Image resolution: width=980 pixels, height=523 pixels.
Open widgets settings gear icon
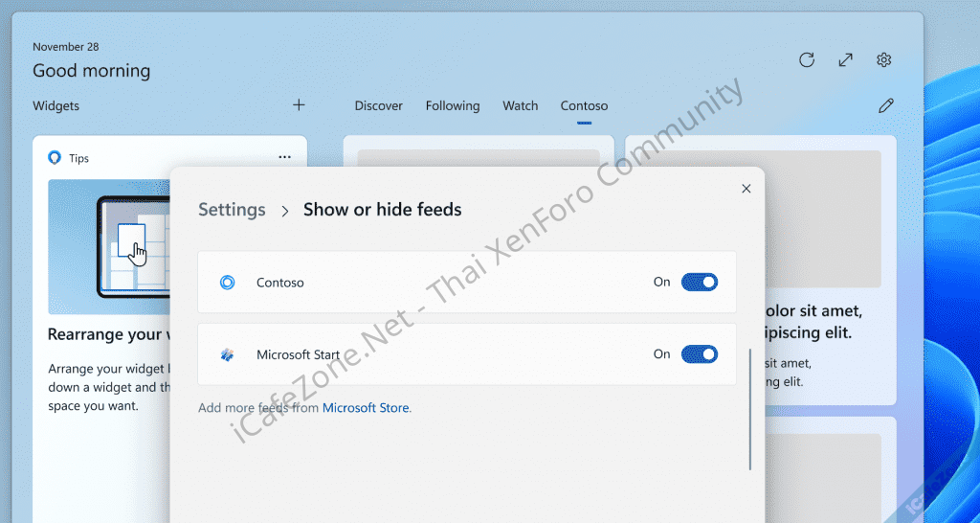pyautogui.click(x=884, y=60)
